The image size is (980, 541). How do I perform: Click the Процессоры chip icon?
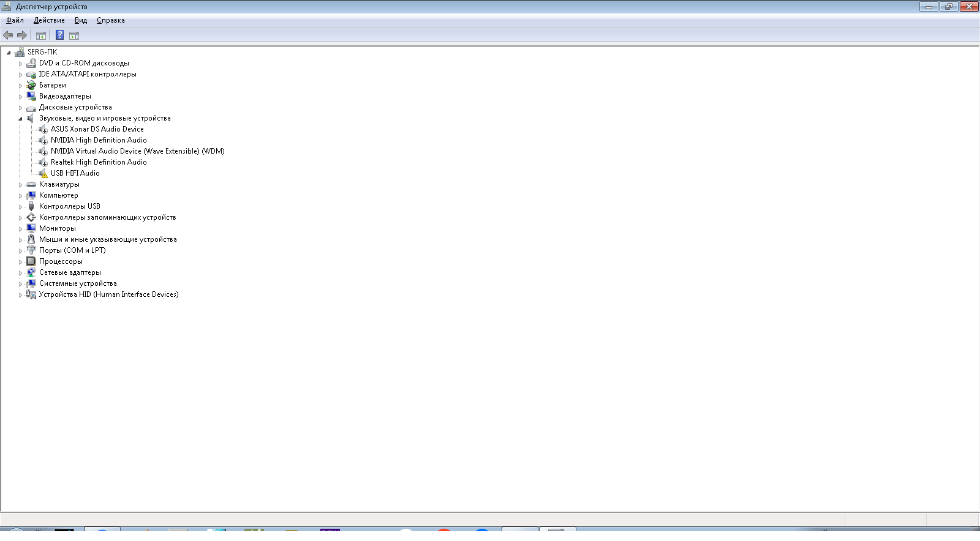pos(31,261)
